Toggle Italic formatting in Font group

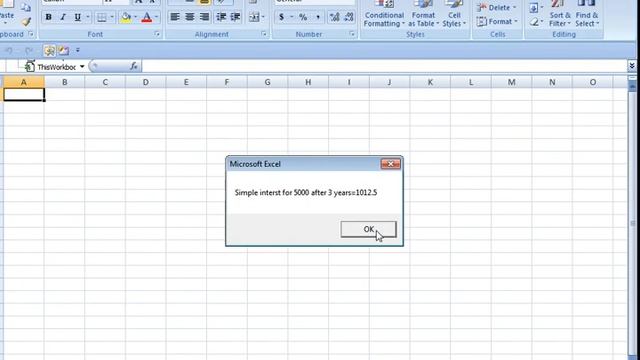pos(63,18)
